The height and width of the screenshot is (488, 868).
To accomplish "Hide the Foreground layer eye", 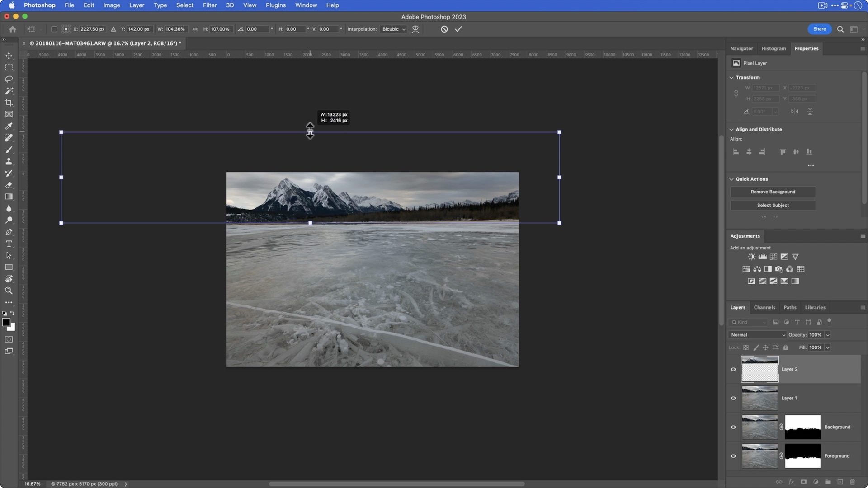I will click(x=733, y=456).
